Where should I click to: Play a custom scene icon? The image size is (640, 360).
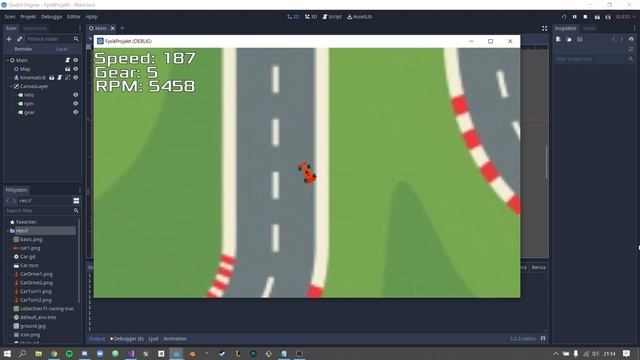point(608,17)
